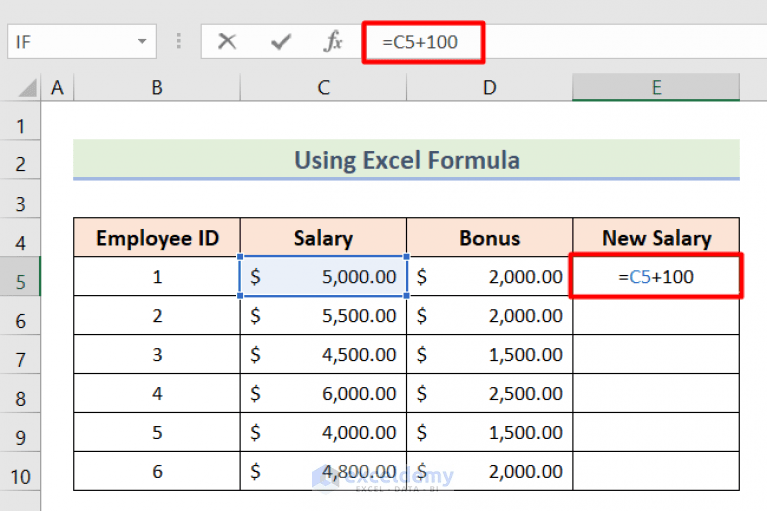Viewport: 767px width, 511px height.
Task: Select Employee ID cell 6
Action: coord(157,471)
